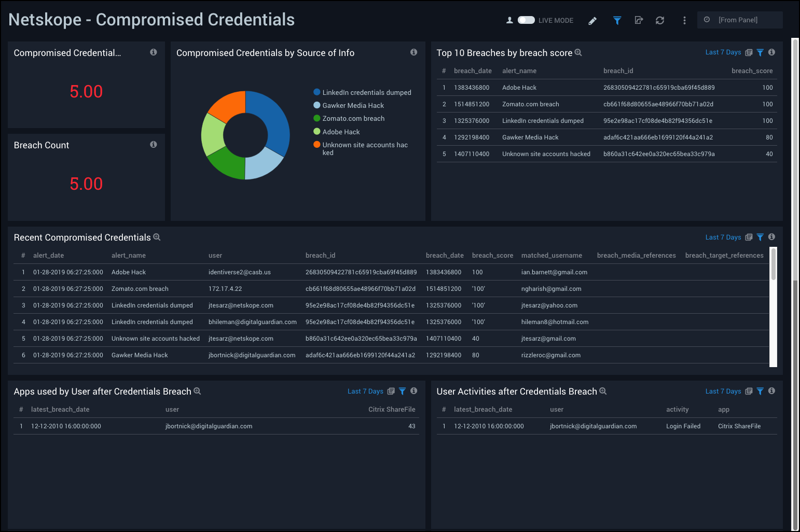Click the copy icon on Top 10 Breaches panel
The width and height of the screenshot is (800, 532).
coord(748,52)
